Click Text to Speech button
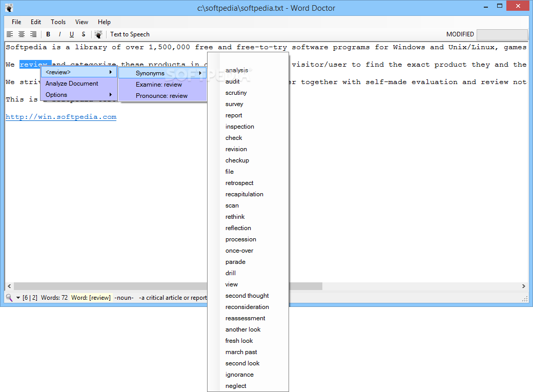 pyautogui.click(x=130, y=34)
